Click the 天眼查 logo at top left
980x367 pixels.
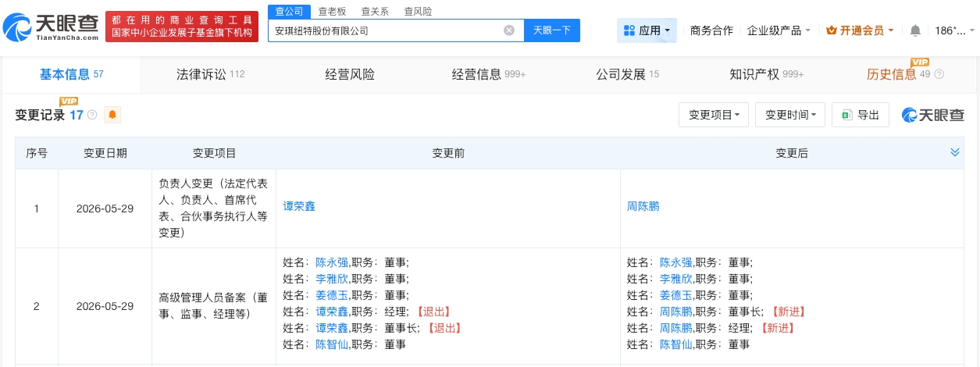point(51,27)
